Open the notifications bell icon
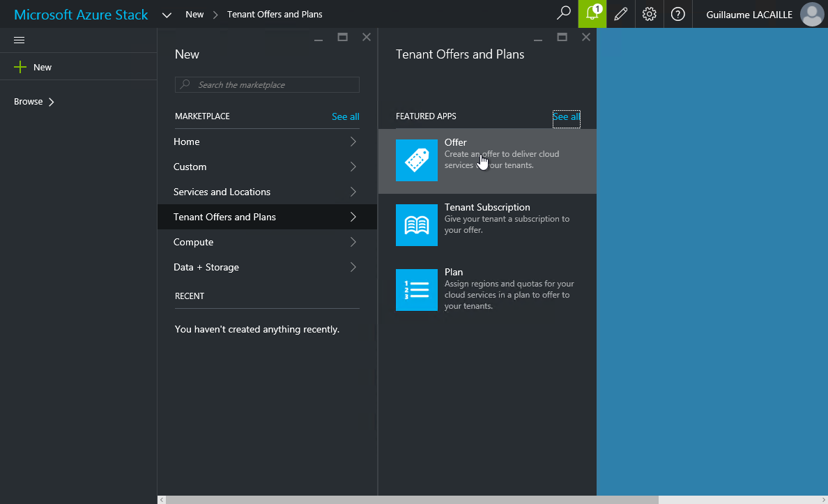 [x=592, y=14]
